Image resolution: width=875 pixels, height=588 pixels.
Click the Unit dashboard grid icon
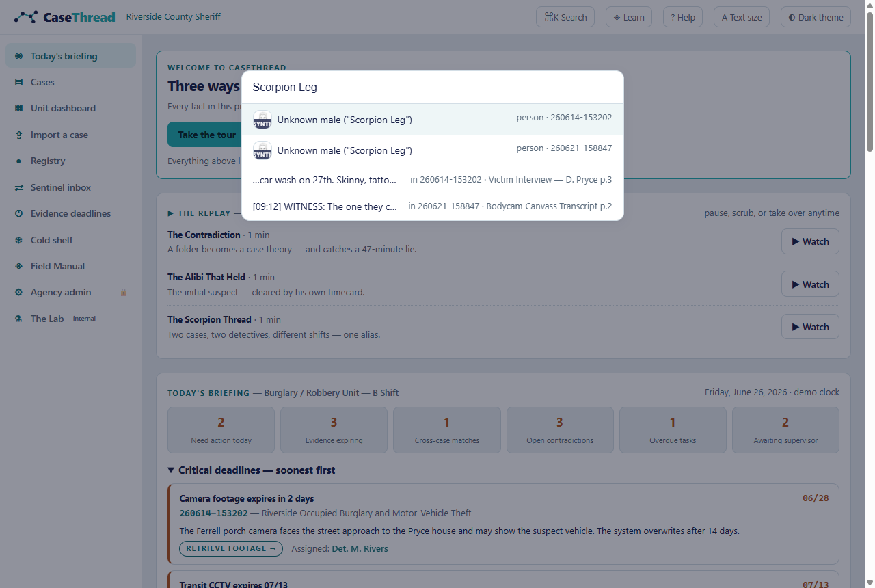[x=18, y=108]
